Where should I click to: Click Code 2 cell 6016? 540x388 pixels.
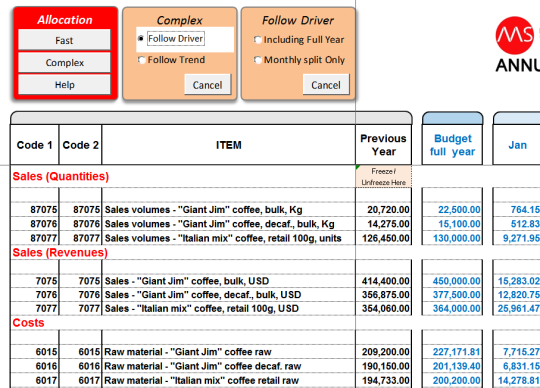[80, 366]
